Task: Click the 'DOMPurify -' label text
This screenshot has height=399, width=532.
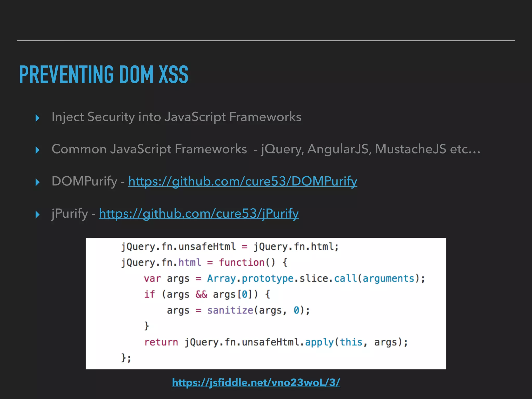Action: coord(88,181)
